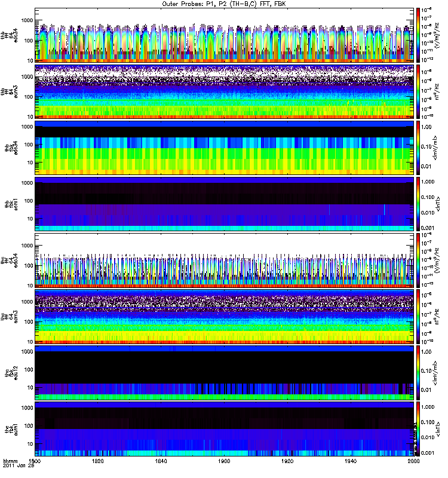Viewport: 448px width, 478px height.
Task: Click the thb scm3 FFT spectrogram panel
Action: pos(225,91)
